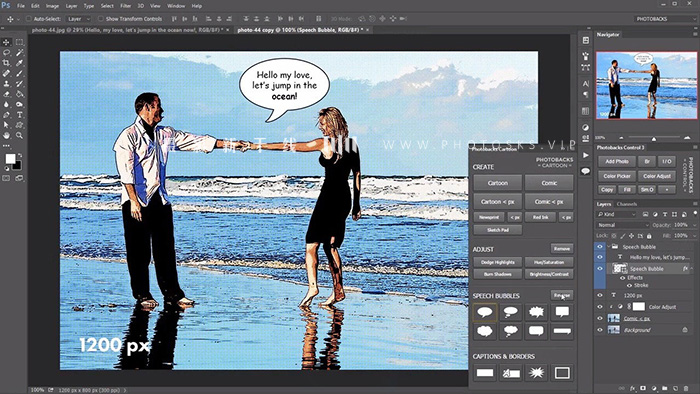The image size is (700, 394).
Task: Open the PHOTOBACKS workspace dropdown
Action: pos(664,19)
